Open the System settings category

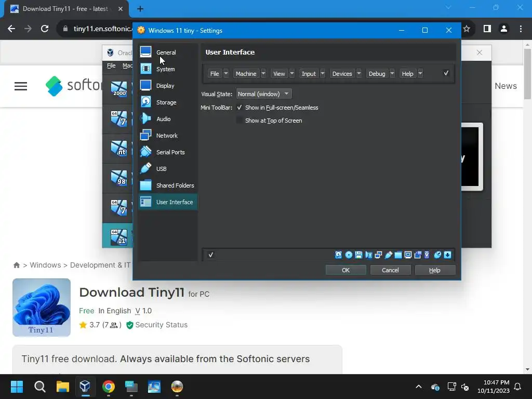[168, 69]
